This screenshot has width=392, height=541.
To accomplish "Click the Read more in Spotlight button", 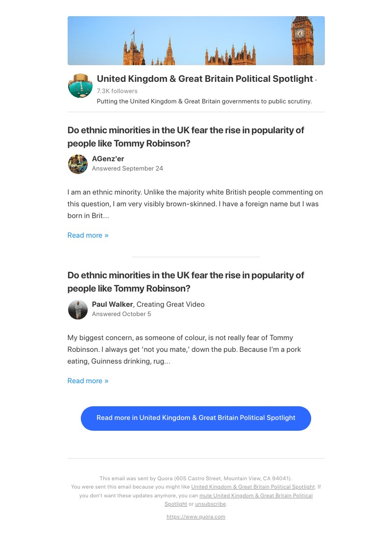I will 196,418.
